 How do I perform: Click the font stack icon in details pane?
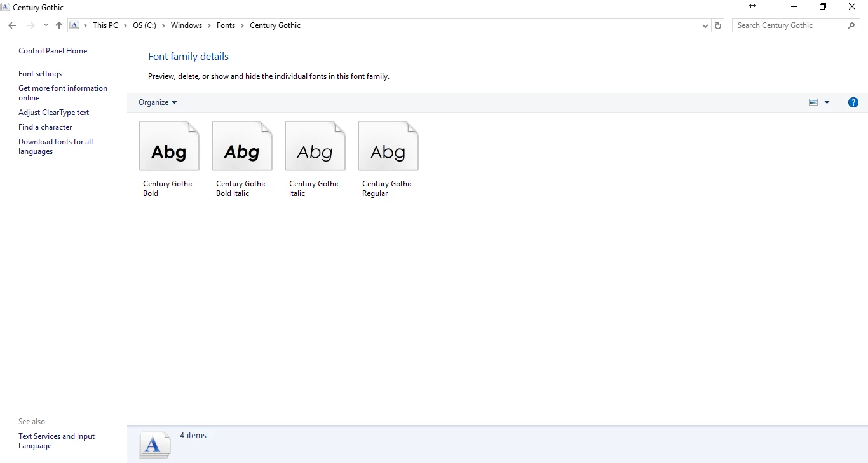point(155,444)
